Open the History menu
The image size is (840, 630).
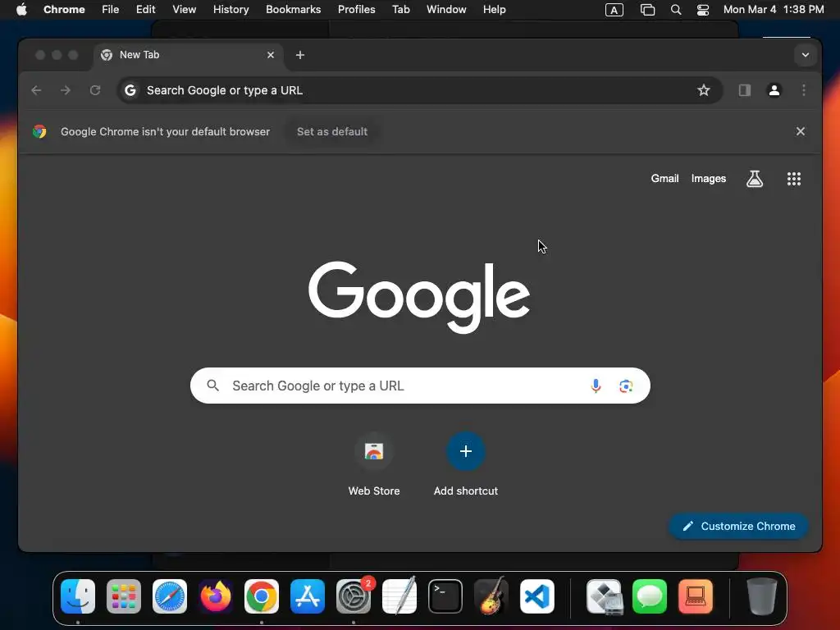(x=231, y=10)
